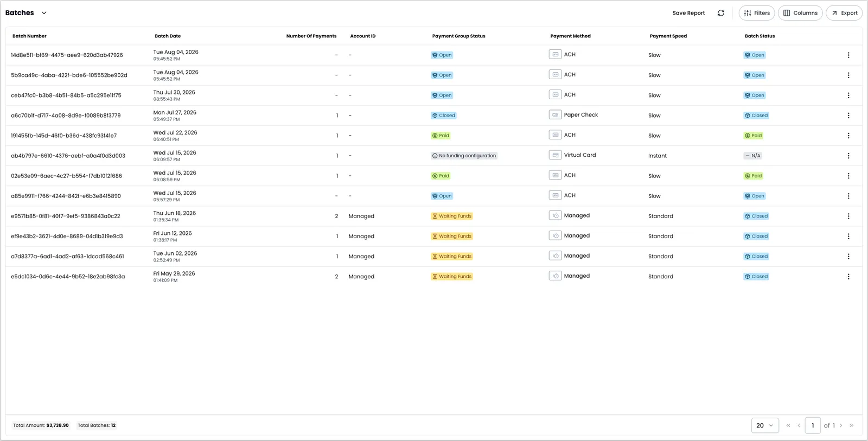Open row actions for batch 191455fb-145d-46f0-b36d-438fc93f41e7
This screenshot has width=868, height=441.
pos(848,136)
